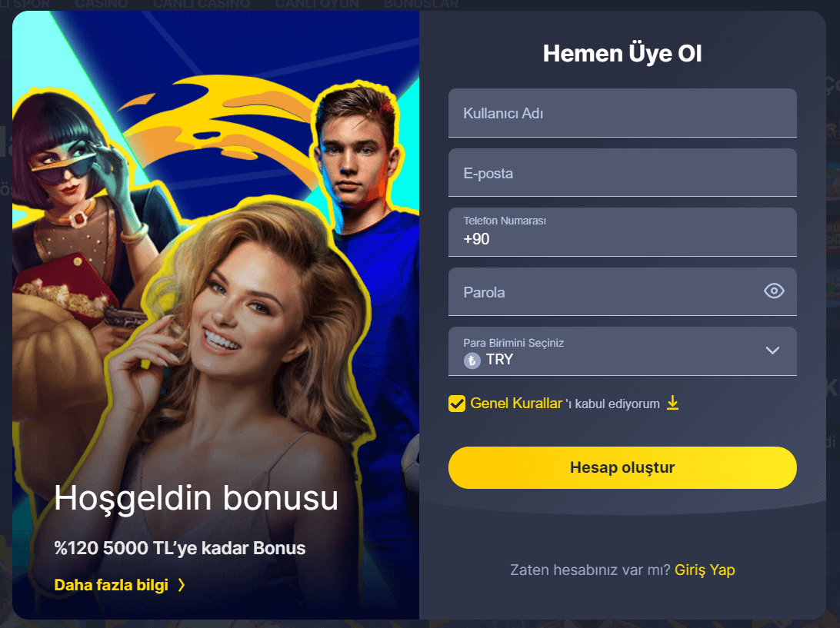Open the Genel Kurallar rules link

coord(516,403)
